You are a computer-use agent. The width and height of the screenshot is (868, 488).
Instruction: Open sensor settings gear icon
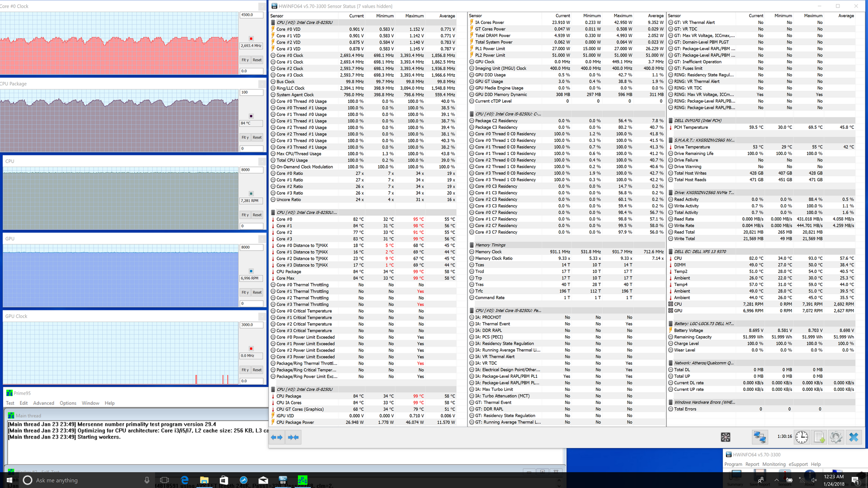[836, 437]
